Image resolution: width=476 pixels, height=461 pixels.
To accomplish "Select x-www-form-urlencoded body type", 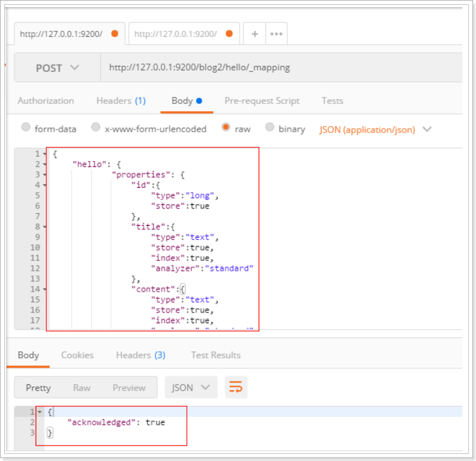I will click(x=96, y=127).
